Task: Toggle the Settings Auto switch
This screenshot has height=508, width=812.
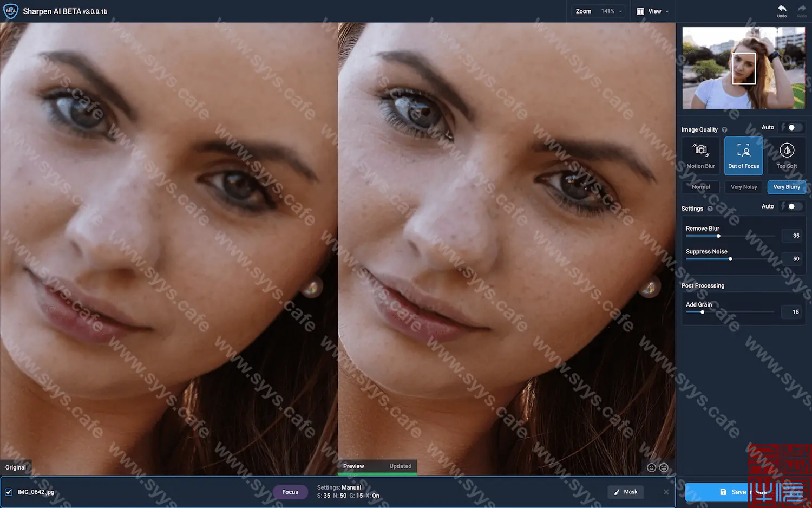Action: 793,206
